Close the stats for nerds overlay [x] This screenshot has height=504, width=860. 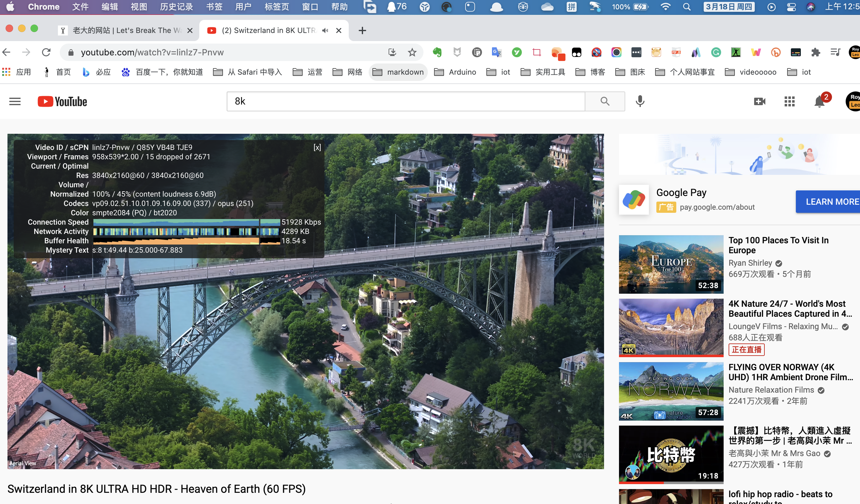(x=317, y=147)
